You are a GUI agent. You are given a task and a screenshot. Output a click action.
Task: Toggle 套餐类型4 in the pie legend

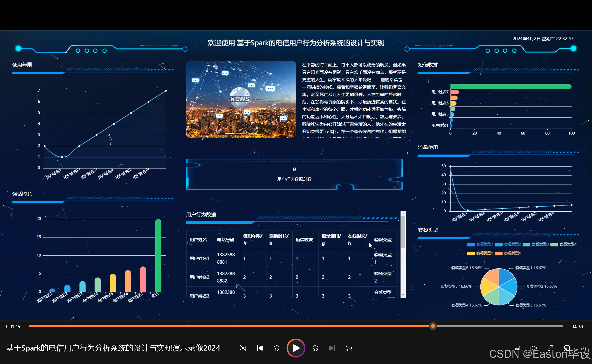(563, 244)
